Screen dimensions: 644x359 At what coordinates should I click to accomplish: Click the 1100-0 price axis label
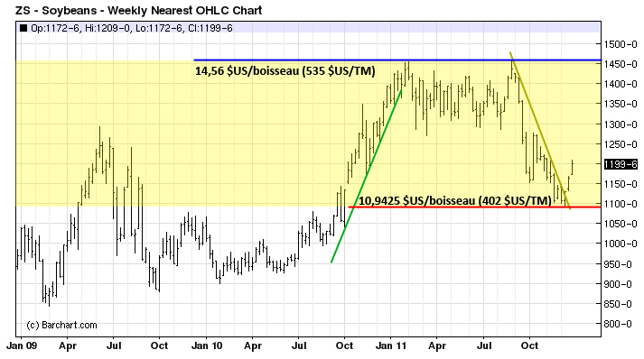tap(621, 204)
